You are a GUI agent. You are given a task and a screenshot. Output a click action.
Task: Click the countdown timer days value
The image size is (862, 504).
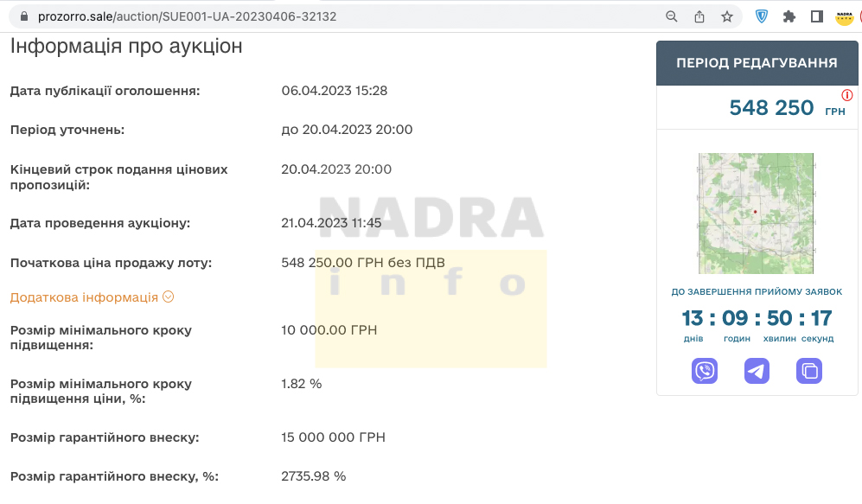tap(693, 318)
